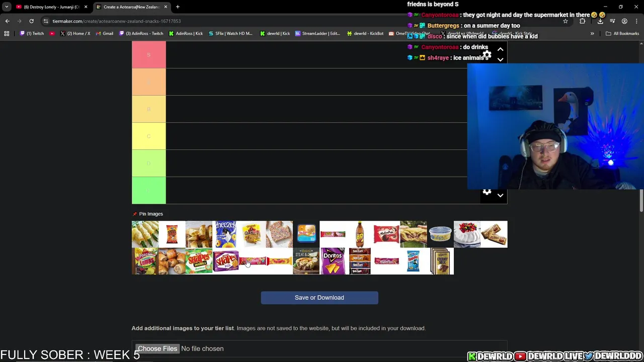
Task: Select the Mallowpuffs image
Action: (386, 234)
